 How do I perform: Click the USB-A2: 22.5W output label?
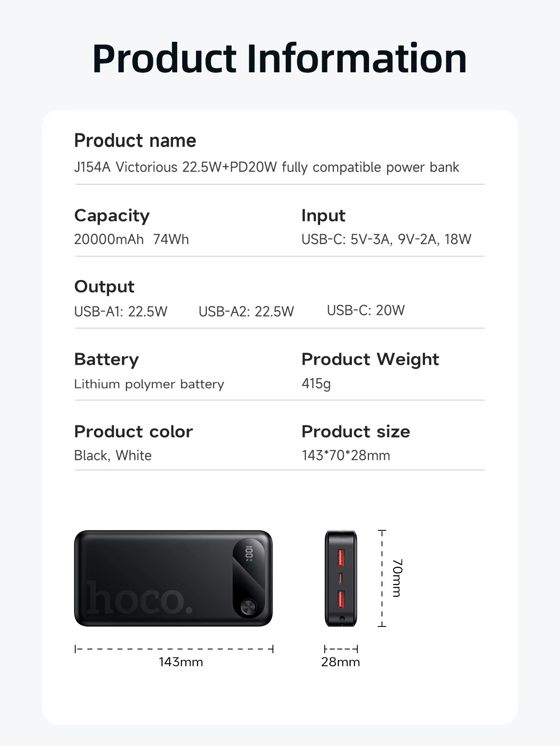pos(246,311)
